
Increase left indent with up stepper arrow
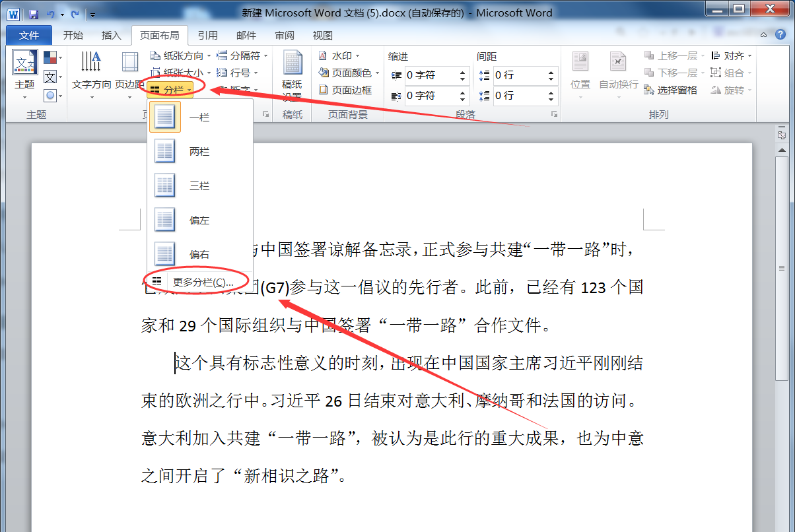point(463,71)
